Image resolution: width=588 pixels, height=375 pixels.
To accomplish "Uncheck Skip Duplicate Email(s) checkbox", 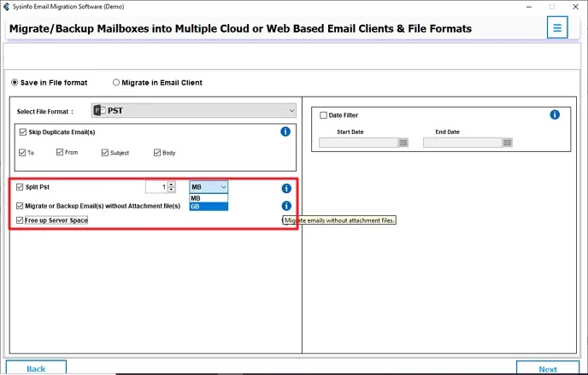I will click(22, 132).
